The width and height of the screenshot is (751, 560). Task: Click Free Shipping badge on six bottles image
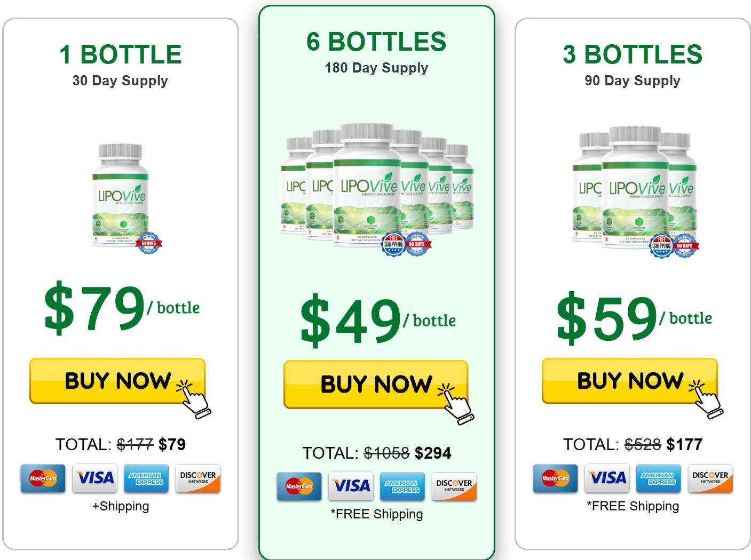pyautogui.click(x=394, y=245)
